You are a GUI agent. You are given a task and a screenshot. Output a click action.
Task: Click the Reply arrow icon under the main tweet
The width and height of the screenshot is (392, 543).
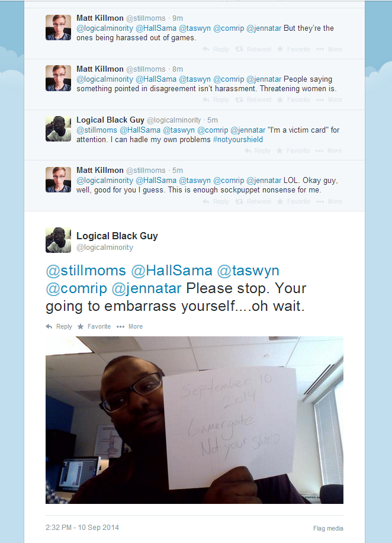49,326
